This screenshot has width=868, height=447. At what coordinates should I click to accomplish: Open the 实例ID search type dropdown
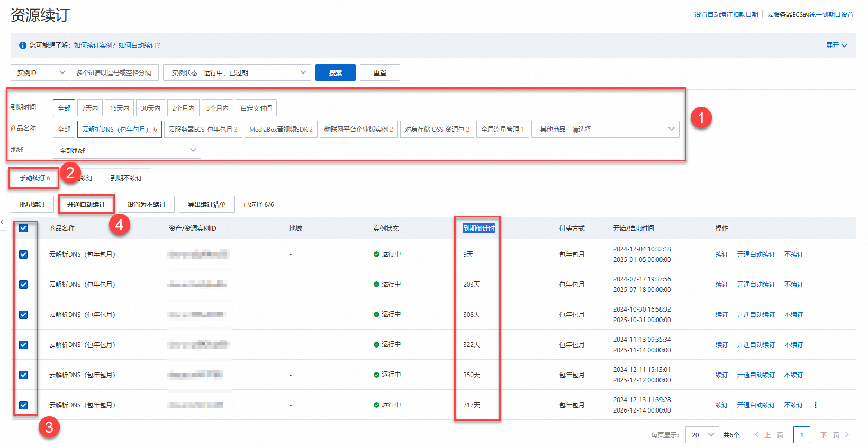(x=40, y=72)
